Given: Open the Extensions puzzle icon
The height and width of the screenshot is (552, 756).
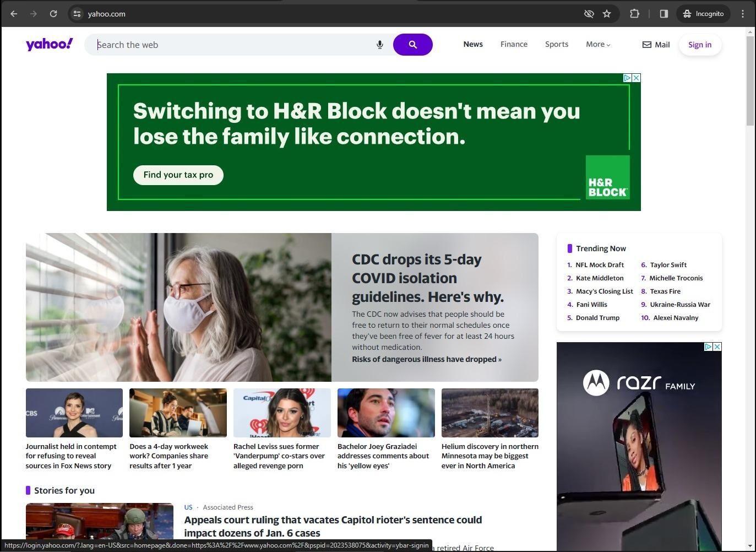Looking at the screenshot, I should (x=634, y=14).
